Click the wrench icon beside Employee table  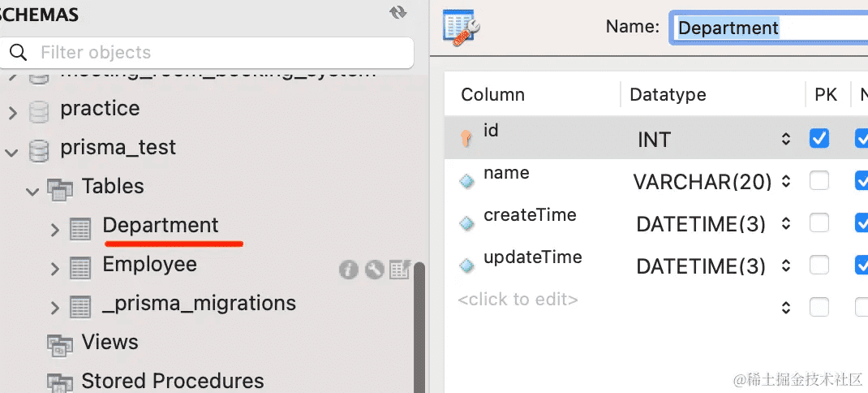point(374,270)
